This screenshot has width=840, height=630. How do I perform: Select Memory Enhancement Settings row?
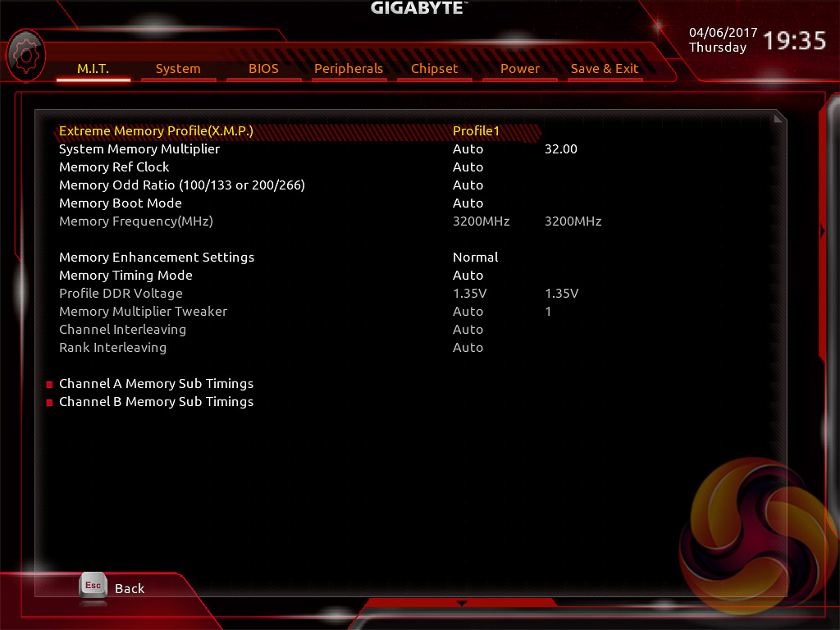(x=157, y=257)
